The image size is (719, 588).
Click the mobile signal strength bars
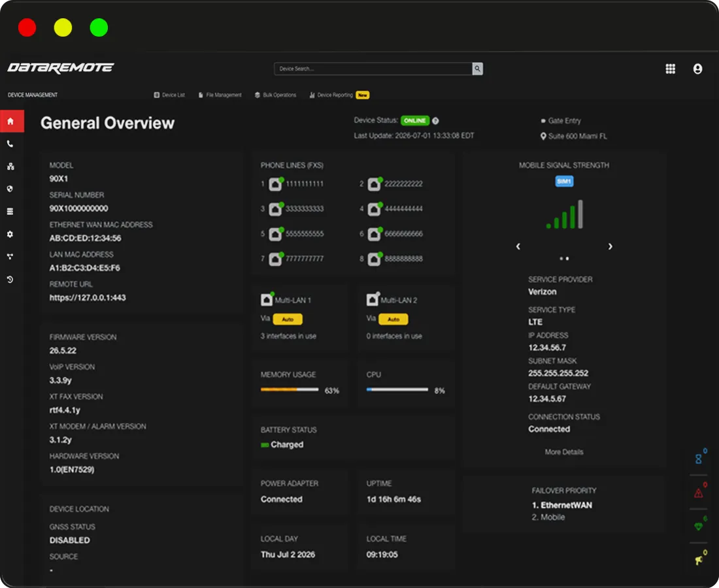pyautogui.click(x=564, y=214)
